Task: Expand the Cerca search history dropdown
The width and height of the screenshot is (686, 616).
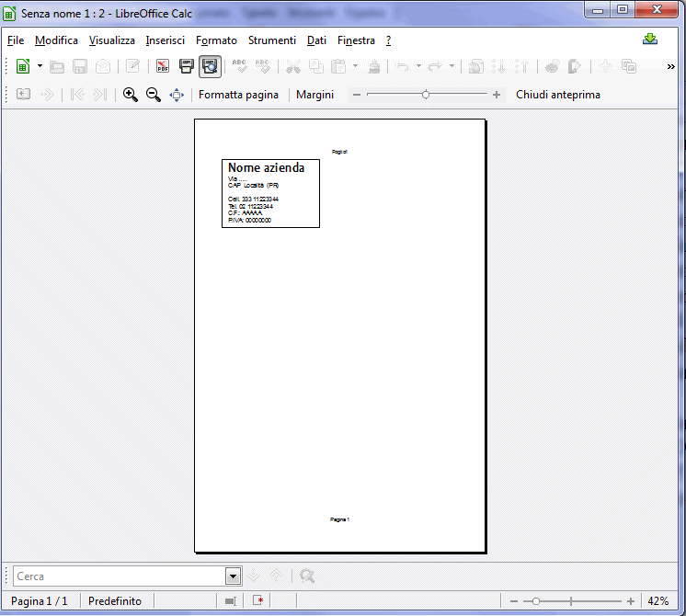Action: click(x=234, y=576)
